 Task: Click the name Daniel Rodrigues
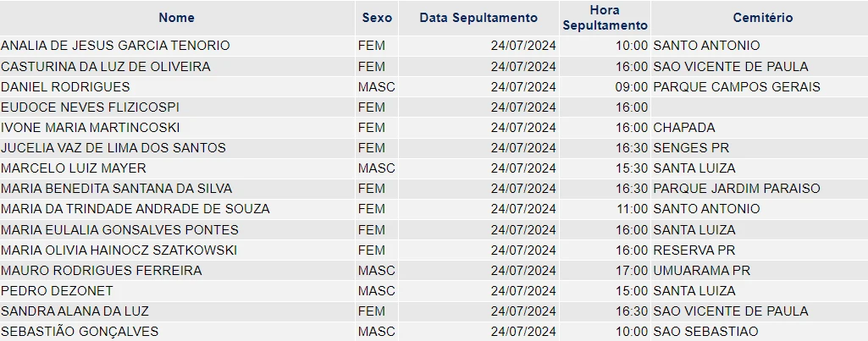click(x=66, y=86)
